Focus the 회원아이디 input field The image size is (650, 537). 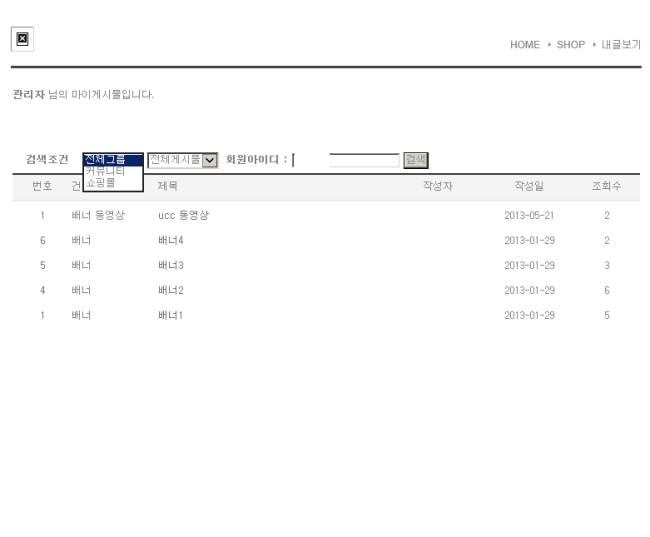(346, 160)
